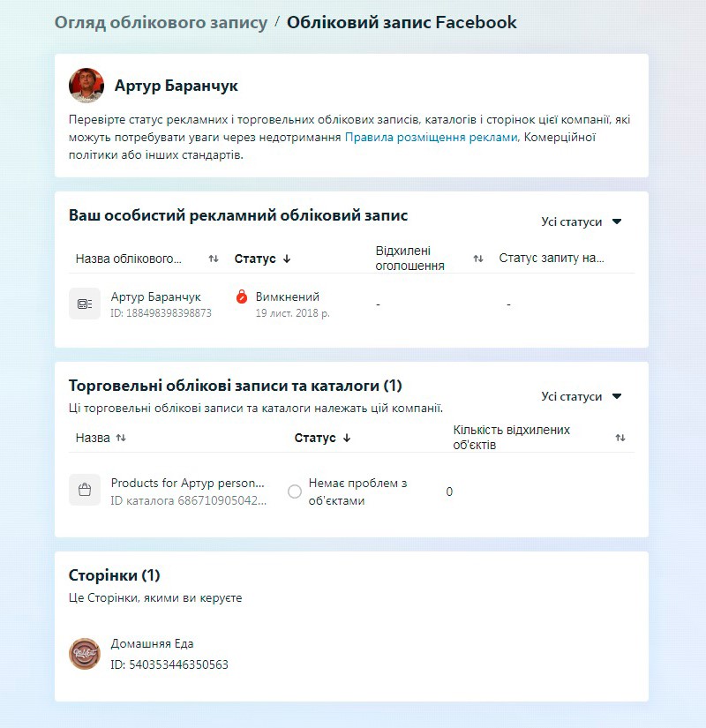706x728 pixels.
Task: Click the sort arrows on Відхилені оголошення column
Action: (477, 256)
